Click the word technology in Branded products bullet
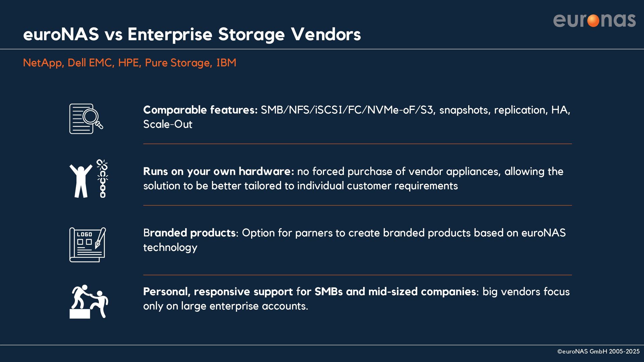This screenshot has height=362, width=644. click(170, 248)
